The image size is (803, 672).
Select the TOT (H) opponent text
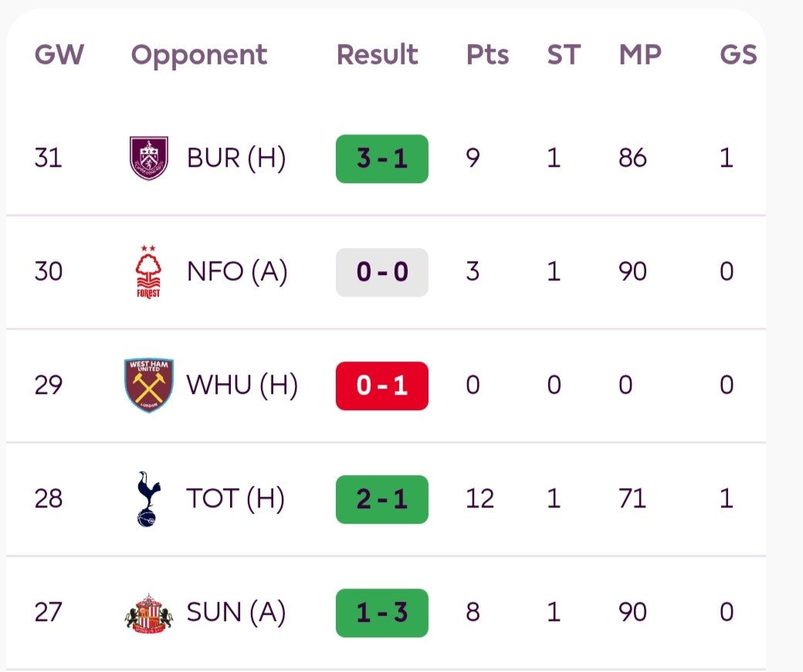[x=235, y=498]
